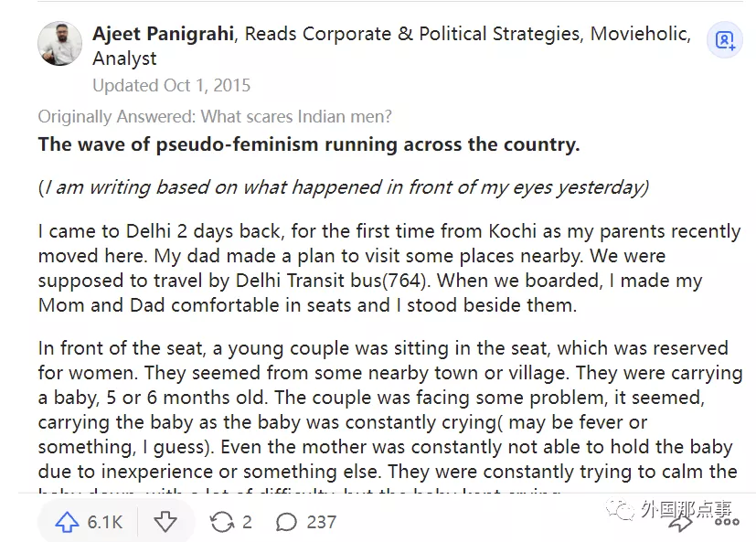Downvote this answer
756x542 pixels.
[x=165, y=522]
